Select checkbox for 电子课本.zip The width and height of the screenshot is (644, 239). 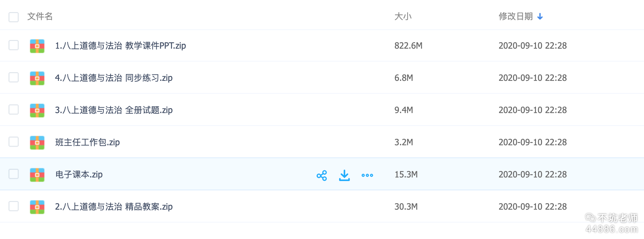[14, 174]
